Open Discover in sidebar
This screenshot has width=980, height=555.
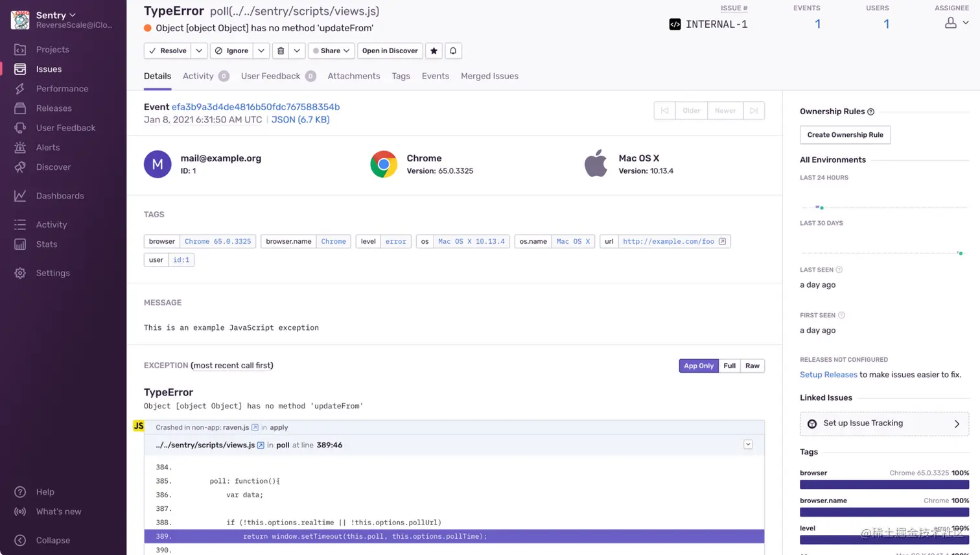(x=53, y=167)
